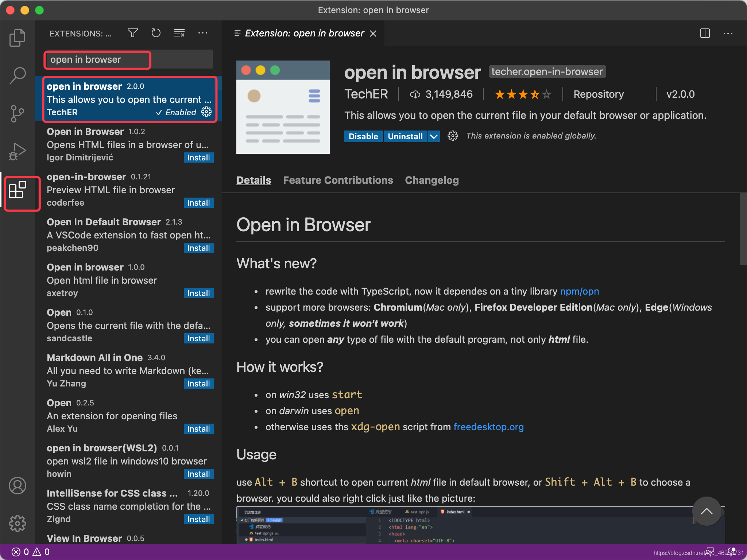747x560 pixels.
Task: Disable the open in browser extension
Action: (x=363, y=136)
